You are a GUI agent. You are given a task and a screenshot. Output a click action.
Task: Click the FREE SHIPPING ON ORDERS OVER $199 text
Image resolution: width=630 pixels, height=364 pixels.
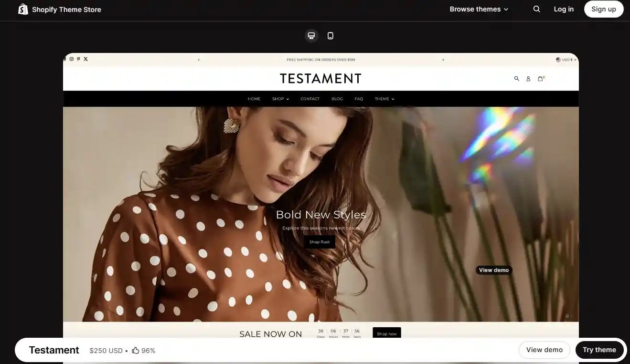coord(320,60)
